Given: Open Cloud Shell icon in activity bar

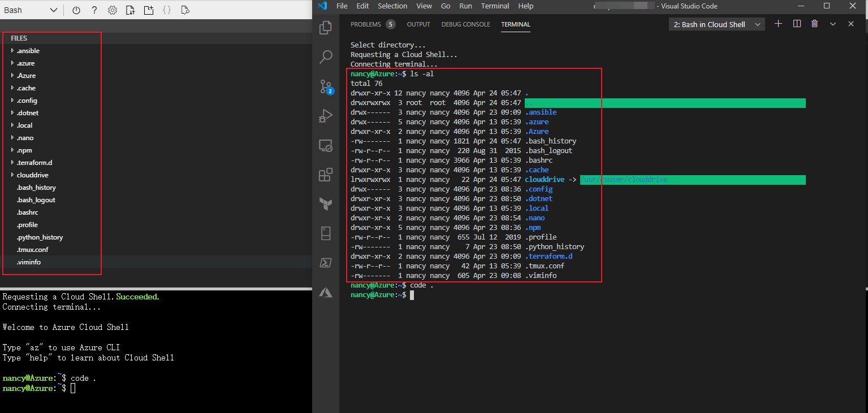Looking at the screenshot, I should point(326,263).
